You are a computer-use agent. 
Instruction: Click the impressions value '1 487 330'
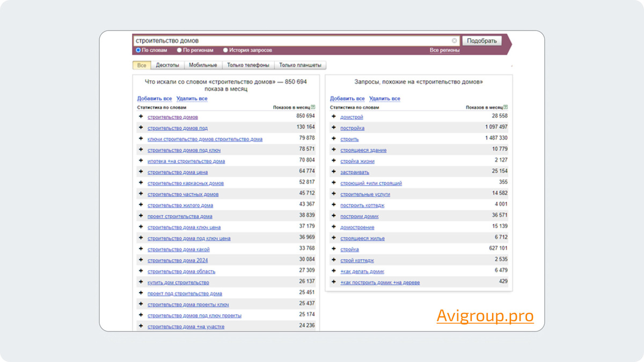(x=496, y=138)
